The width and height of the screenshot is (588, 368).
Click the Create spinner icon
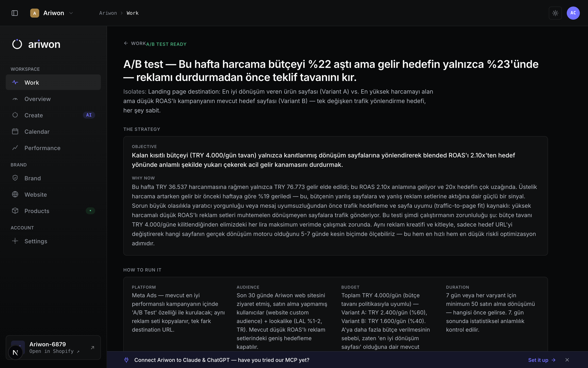click(x=15, y=115)
